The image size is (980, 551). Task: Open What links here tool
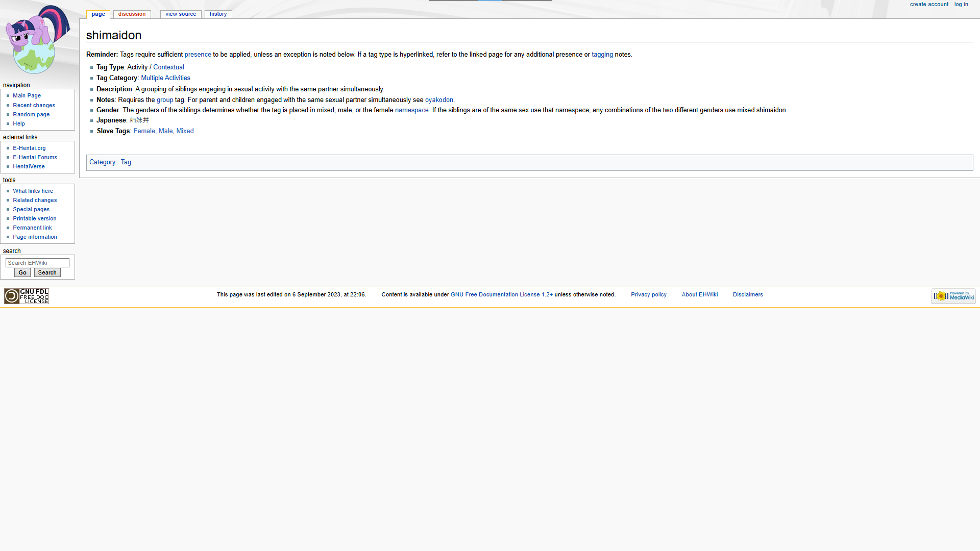(x=33, y=191)
